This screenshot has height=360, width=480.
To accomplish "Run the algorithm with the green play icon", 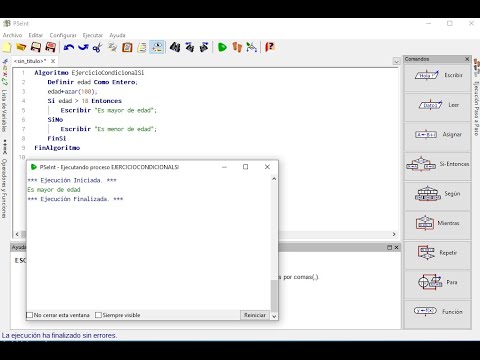I will (222, 47).
